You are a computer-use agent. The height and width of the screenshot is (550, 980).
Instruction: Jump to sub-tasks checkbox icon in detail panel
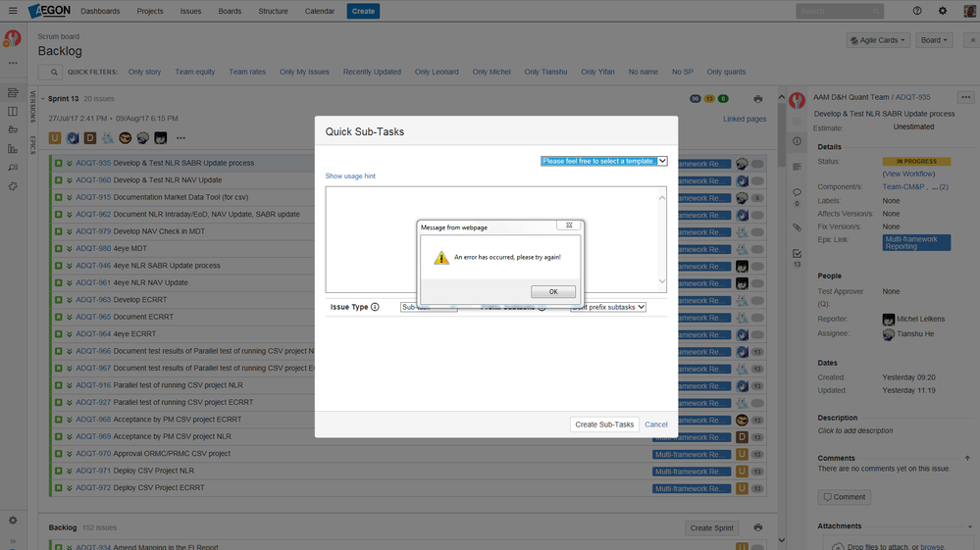[797, 254]
